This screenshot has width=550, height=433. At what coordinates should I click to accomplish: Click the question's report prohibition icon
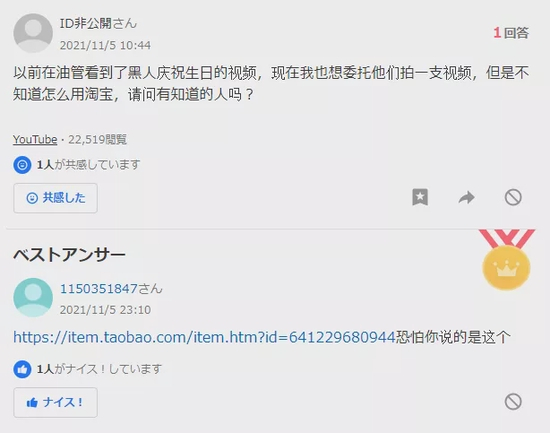click(513, 197)
